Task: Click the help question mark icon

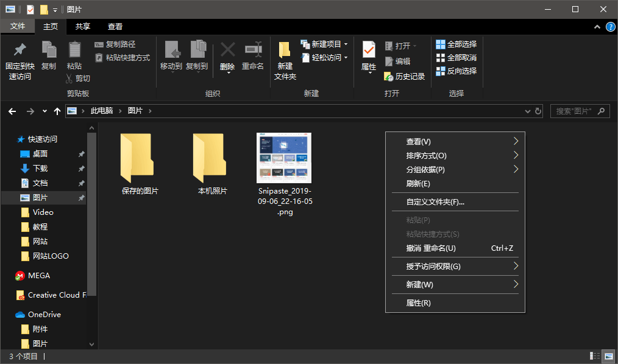Action: click(610, 27)
